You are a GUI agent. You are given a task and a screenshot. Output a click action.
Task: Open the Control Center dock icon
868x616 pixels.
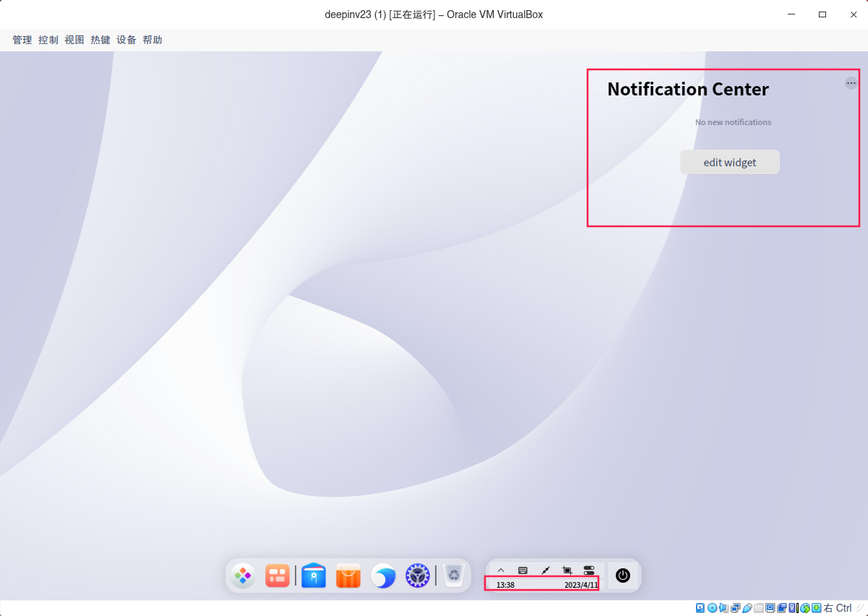(x=417, y=576)
